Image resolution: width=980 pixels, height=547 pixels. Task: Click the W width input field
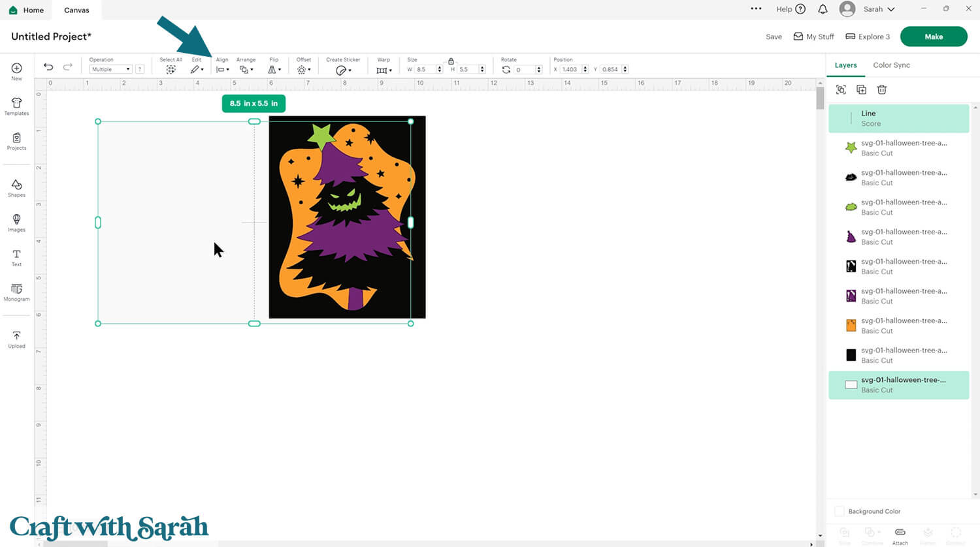pyautogui.click(x=425, y=69)
